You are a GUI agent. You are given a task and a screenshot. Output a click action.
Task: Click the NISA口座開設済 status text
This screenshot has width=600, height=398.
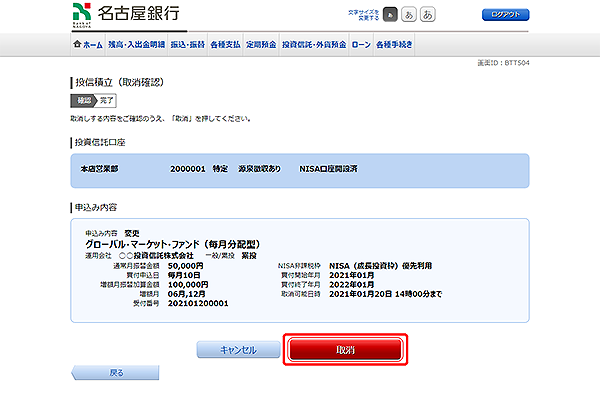point(328,169)
